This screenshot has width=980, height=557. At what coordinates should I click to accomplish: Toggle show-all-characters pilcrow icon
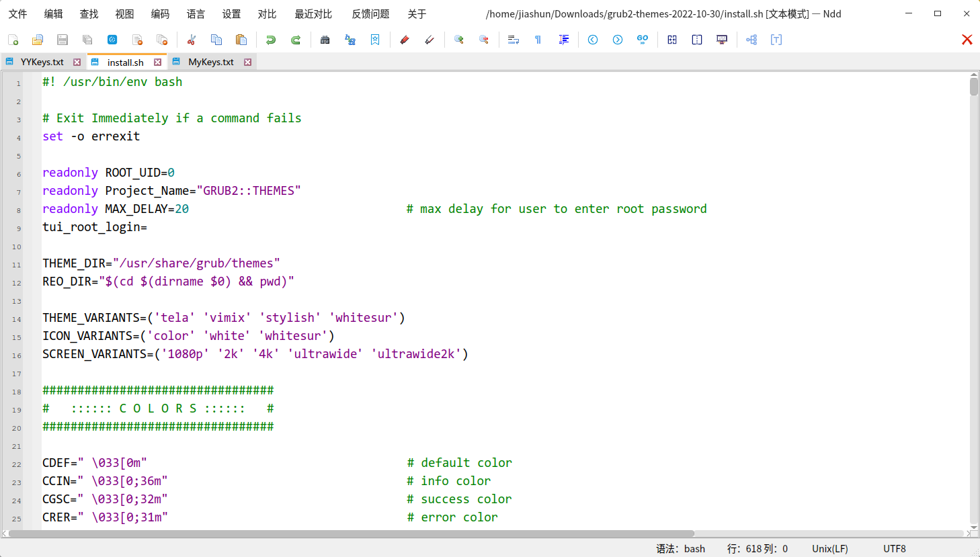point(538,40)
